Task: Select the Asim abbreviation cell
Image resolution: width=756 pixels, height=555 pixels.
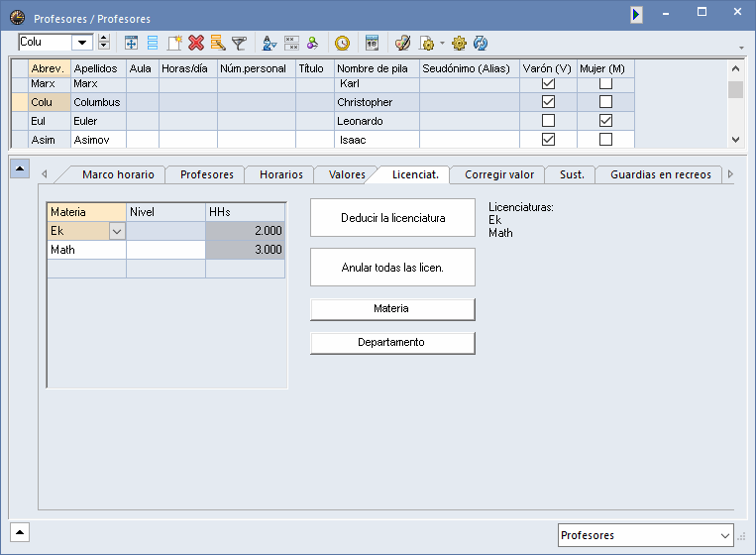Action: pos(50,140)
